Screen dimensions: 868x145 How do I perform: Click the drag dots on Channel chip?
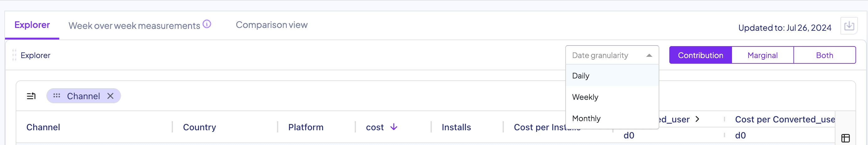coord(57,96)
